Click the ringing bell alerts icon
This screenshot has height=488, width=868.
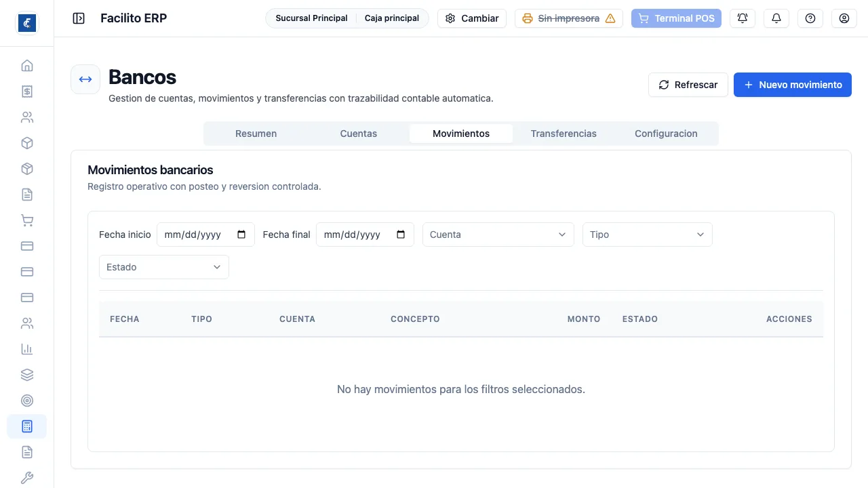click(x=743, y=18)
